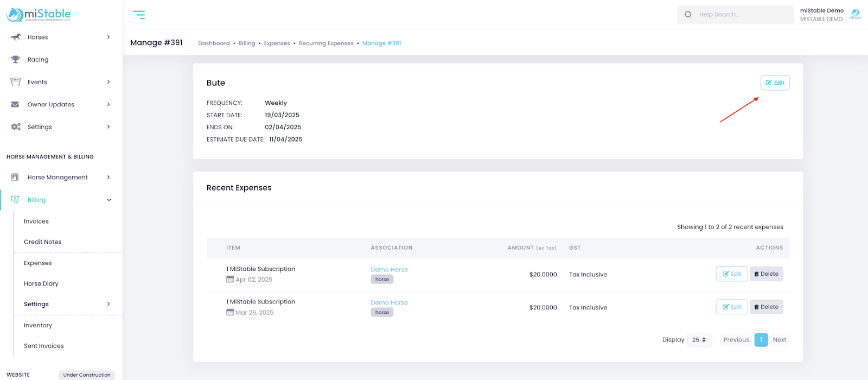Open the Recurring Expenses breadcrumb link
This screenshot has width=868, height=380.
click(326, 43)
